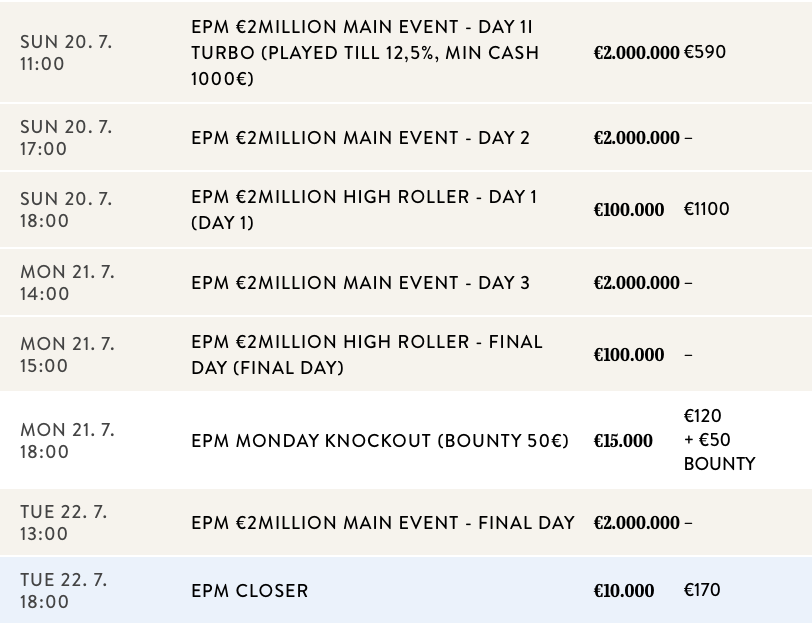Open EPM Main Event - Final Day row
This screenshot has height=626, width=812.
click(383, 523)
